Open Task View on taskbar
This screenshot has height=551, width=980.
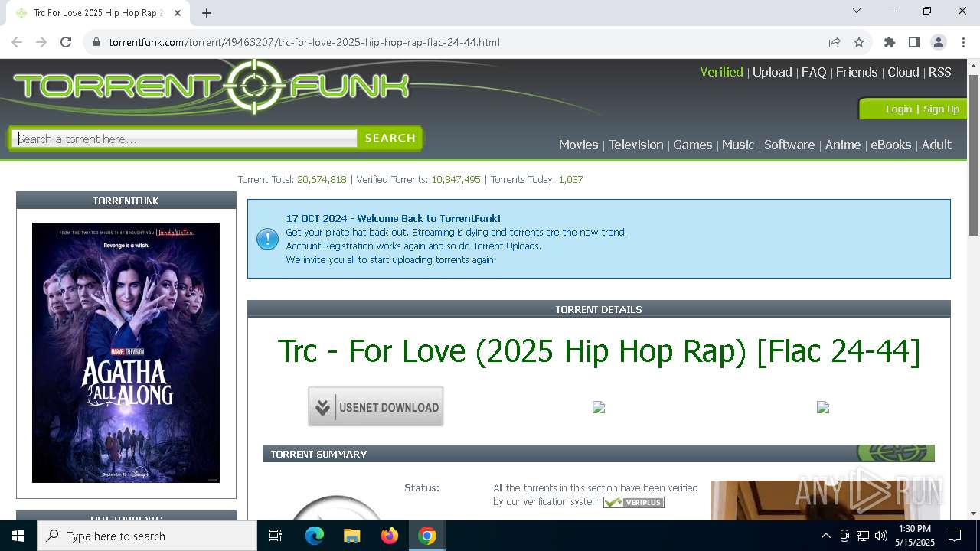pos(276,536)
